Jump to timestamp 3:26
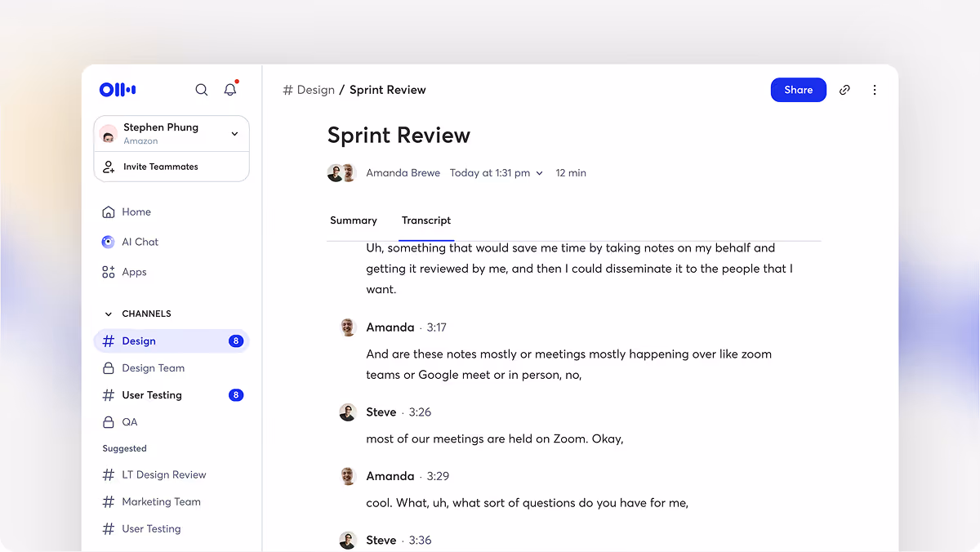 (419, 412)
